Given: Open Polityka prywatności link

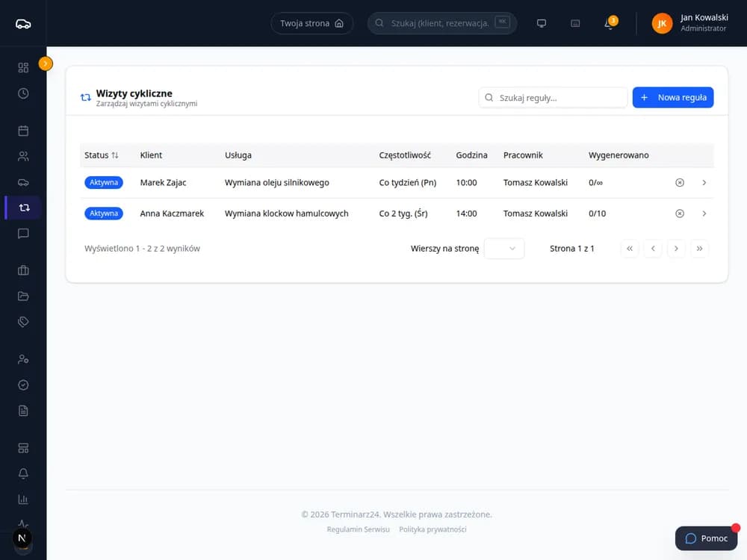Looking at the screenshot, I should click(433, 529).
